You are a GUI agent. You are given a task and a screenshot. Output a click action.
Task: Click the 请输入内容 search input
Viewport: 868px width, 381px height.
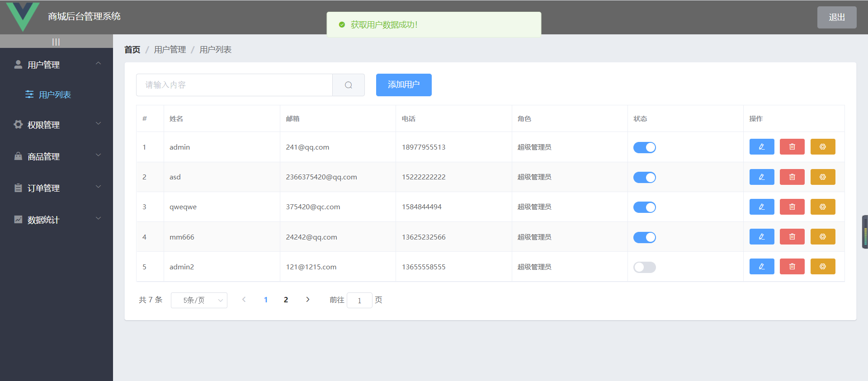tap(234, 85)
